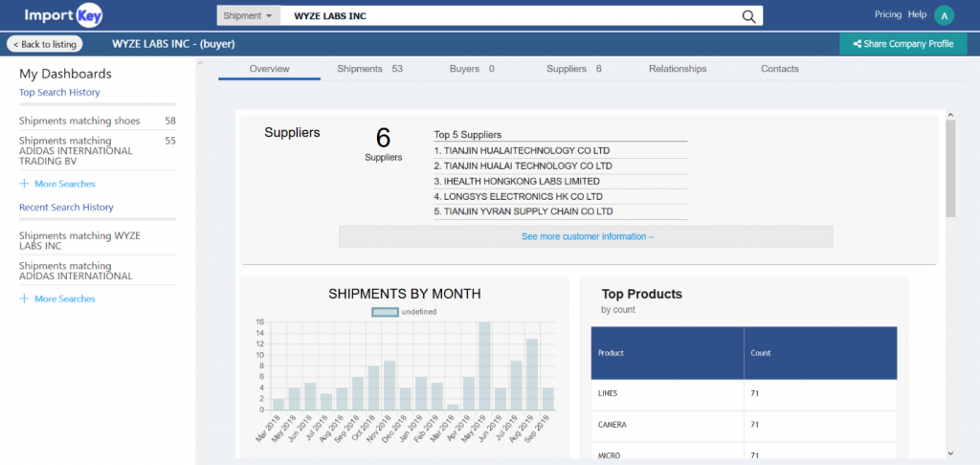
Task: Click the ImportKey logo
Action: (x=63, y=15)
